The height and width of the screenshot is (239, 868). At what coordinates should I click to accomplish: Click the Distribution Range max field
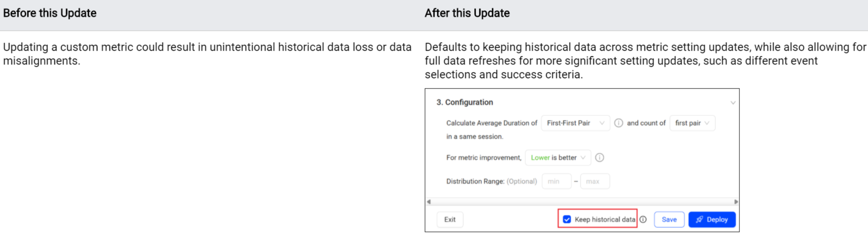pyautogui.click(x=594, y=181)
